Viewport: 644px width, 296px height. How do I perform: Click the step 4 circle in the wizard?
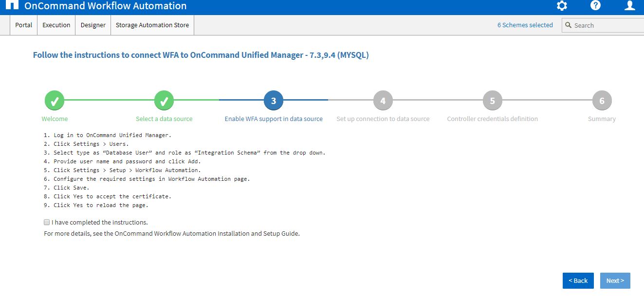click(383, 100)
